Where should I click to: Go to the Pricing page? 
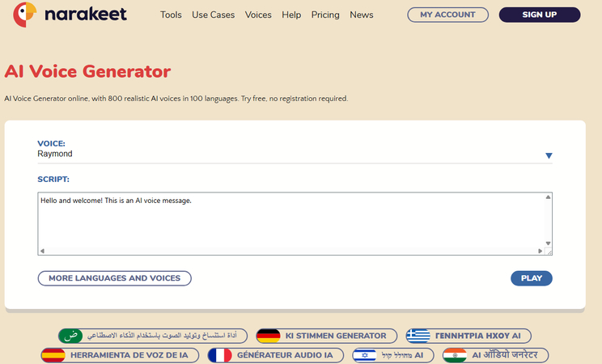[x=325, y=15]
